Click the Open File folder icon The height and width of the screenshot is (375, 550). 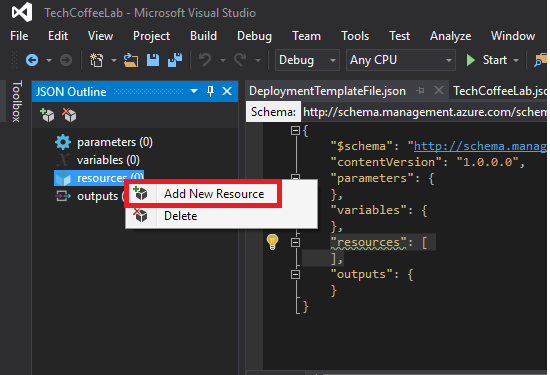[131, 60]
